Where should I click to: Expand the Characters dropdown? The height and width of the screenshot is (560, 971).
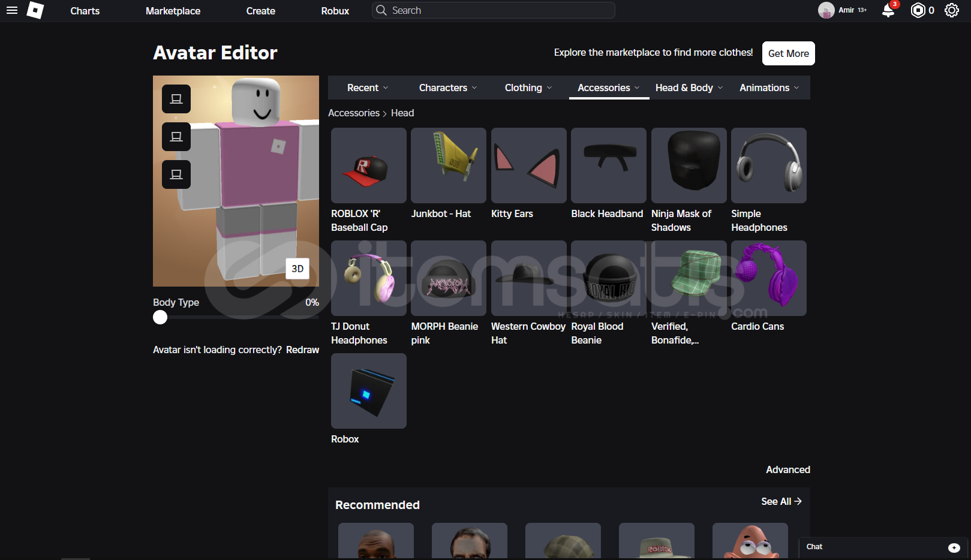[448, 88]
